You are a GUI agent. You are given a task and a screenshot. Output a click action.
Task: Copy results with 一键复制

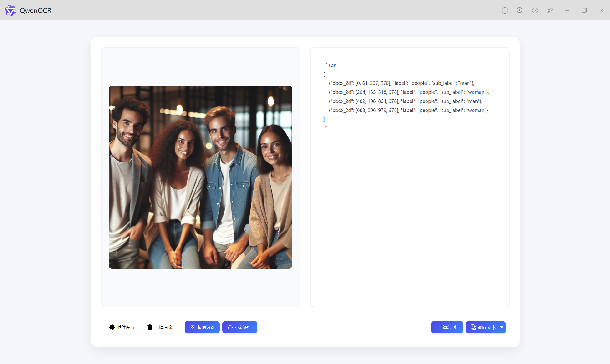click(447, 327)
